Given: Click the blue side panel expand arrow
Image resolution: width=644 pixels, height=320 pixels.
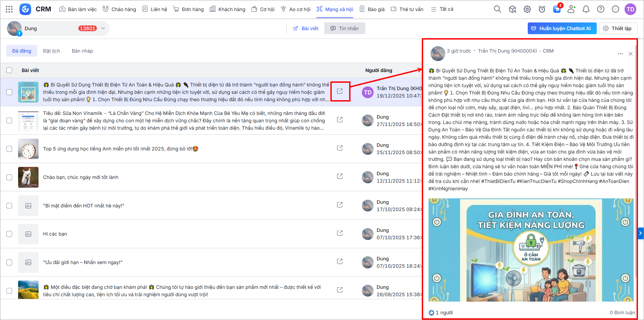Looking at the screenshot, I should coord(641,233).
